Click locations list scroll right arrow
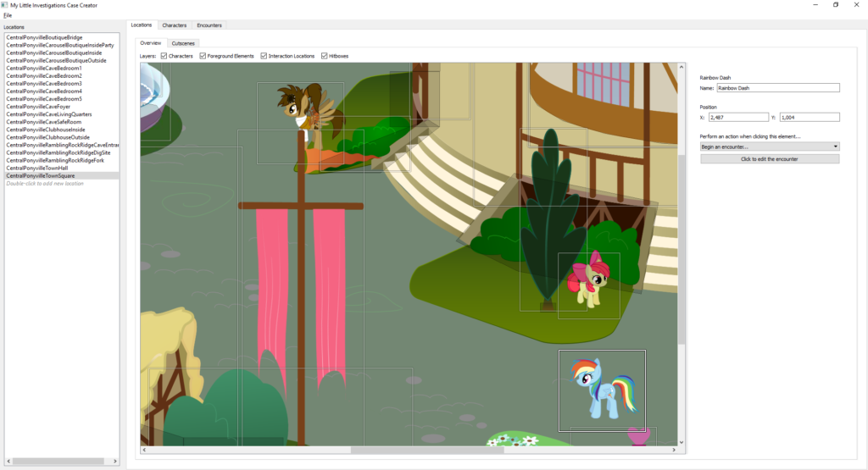 pyautogui.click(x=114, y=462)
